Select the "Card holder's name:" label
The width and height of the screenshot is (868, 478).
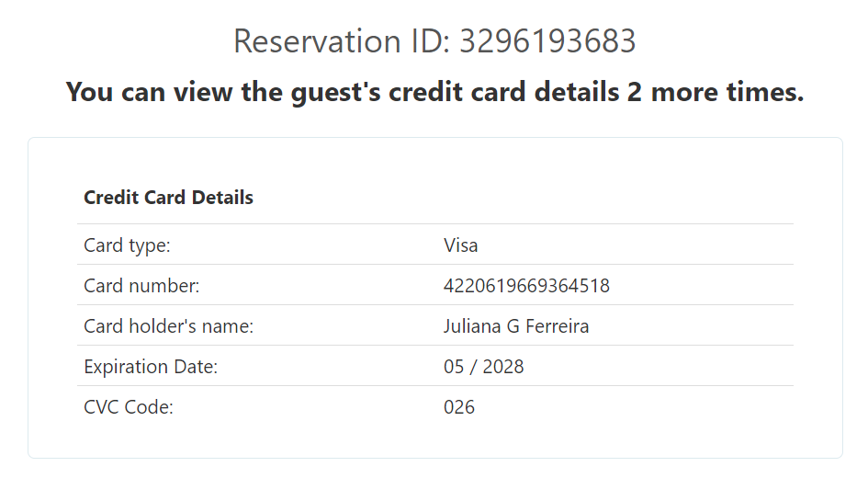pos(168,327)
